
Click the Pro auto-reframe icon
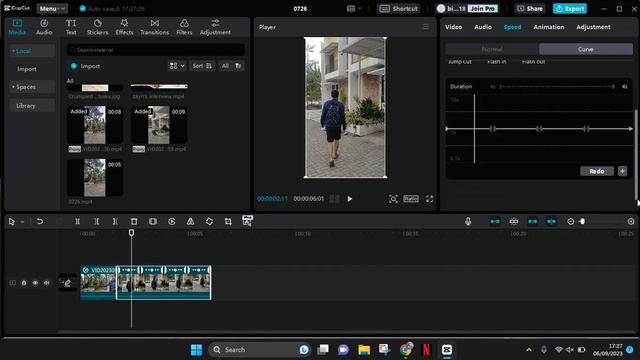(x=247, y=220)
